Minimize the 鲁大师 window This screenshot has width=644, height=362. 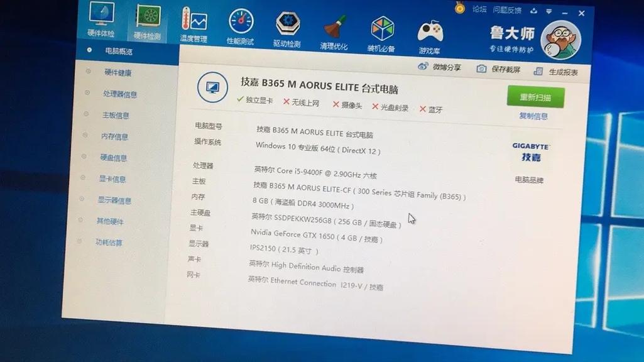[x=565, y=13]
